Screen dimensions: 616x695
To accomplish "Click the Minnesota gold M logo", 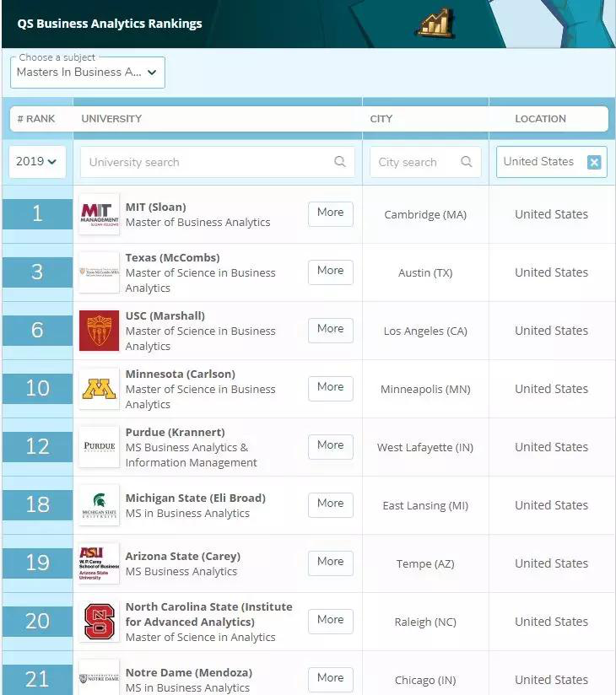I will point(99,389).
